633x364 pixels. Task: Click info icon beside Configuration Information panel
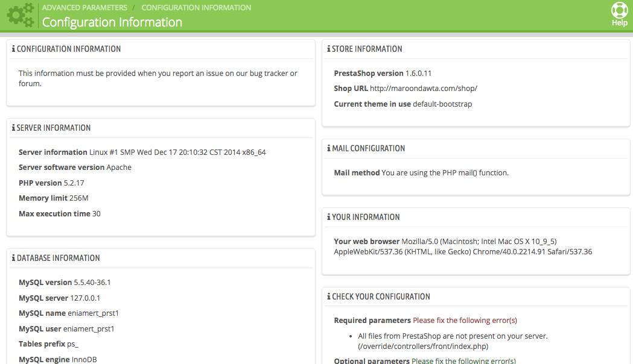point(13,49)
